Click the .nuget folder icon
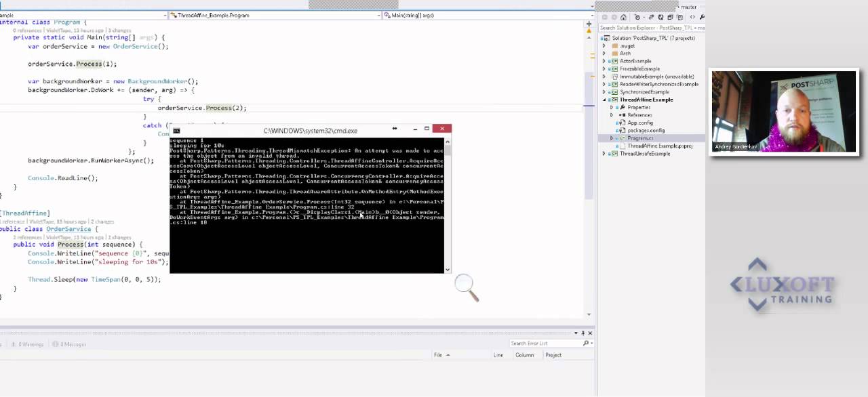868x397 pixels. pos(615,45)
